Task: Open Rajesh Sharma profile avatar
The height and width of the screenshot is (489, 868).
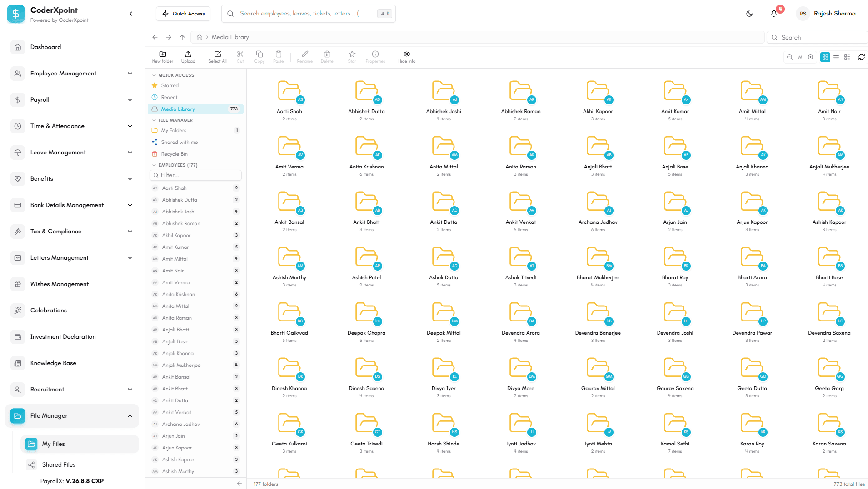Action: 803,14
